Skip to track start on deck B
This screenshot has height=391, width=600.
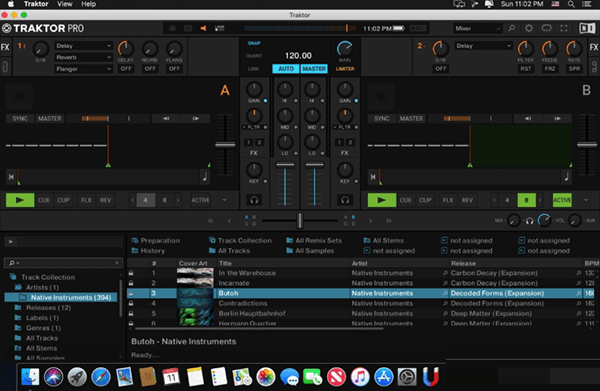pos(373,177)
